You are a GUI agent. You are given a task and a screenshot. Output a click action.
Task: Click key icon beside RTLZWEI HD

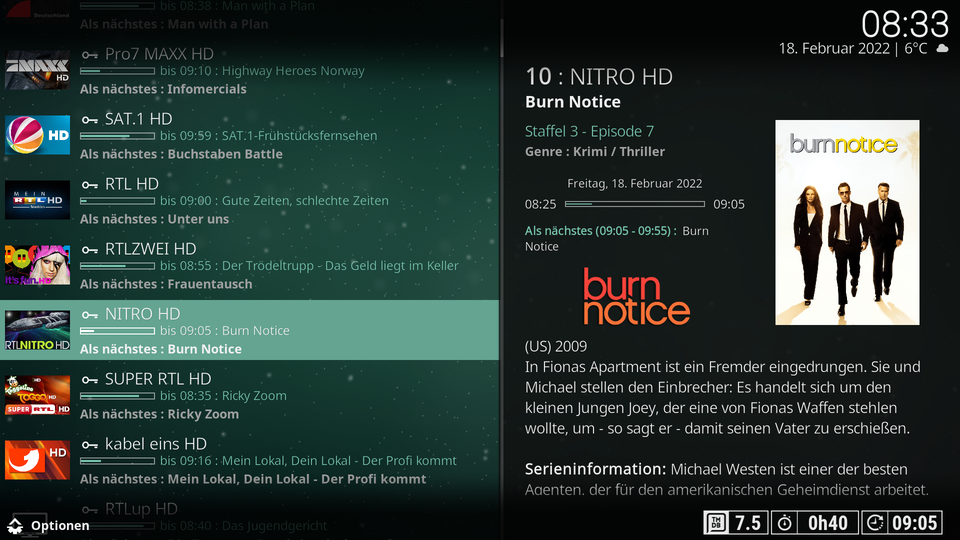90,250
